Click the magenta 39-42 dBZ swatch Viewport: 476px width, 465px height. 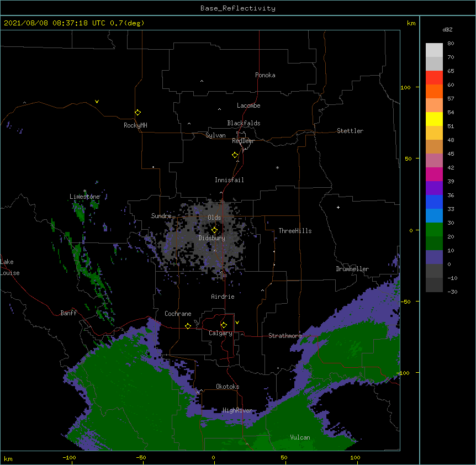(x=434, y=174)
